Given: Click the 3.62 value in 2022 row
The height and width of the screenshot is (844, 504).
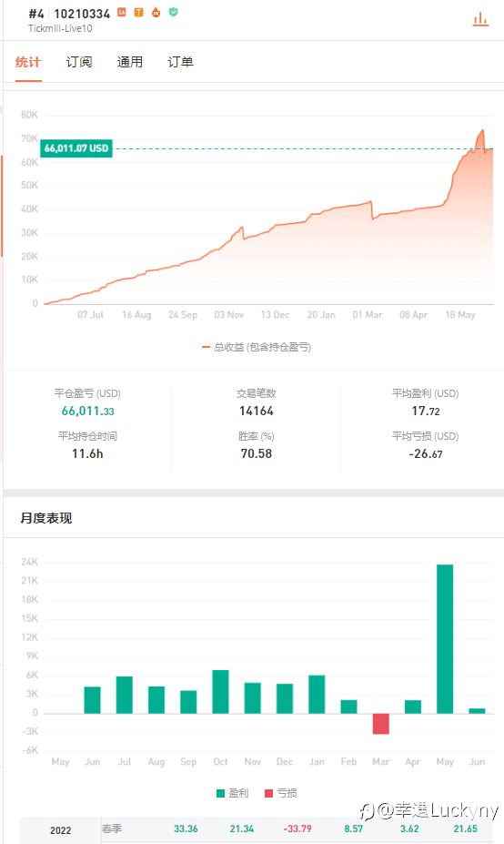Looking at the screenshot, I should 409,829.
